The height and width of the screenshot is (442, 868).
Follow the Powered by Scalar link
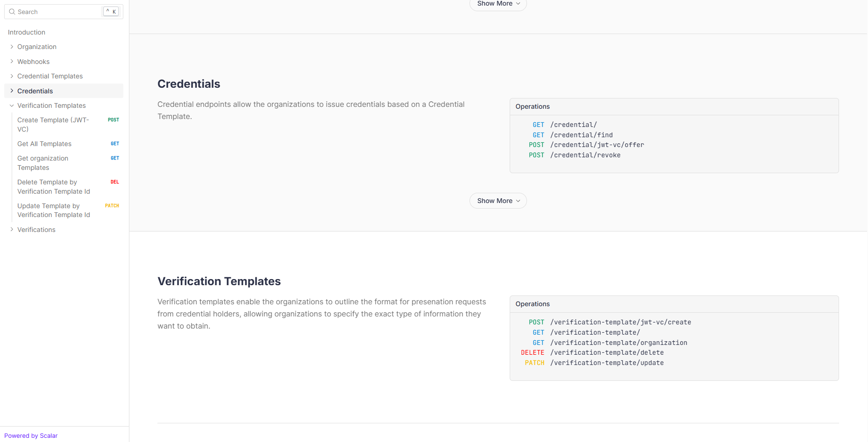tap(31, 435)
